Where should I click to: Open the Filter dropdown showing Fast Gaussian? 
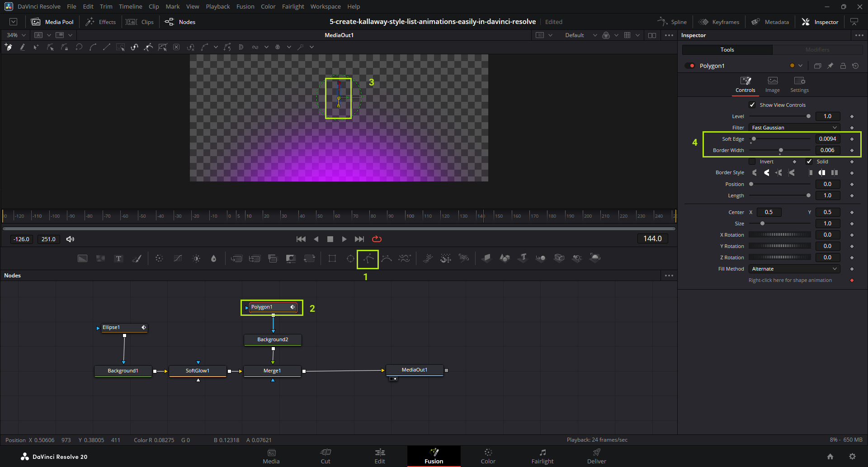click(x=794, y=128)
